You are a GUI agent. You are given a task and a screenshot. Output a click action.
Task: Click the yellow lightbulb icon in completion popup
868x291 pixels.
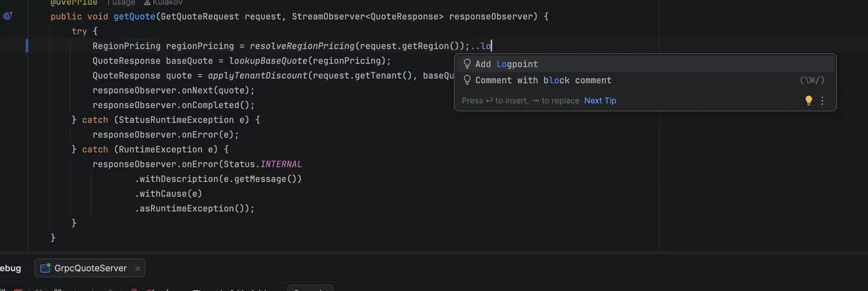(x=808, y=100)
